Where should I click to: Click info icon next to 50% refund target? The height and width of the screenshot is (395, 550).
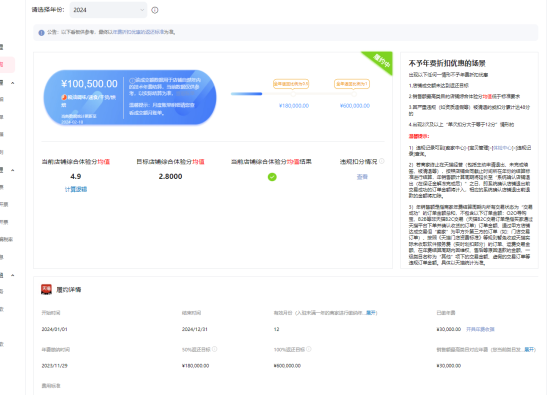click(215, 349)
